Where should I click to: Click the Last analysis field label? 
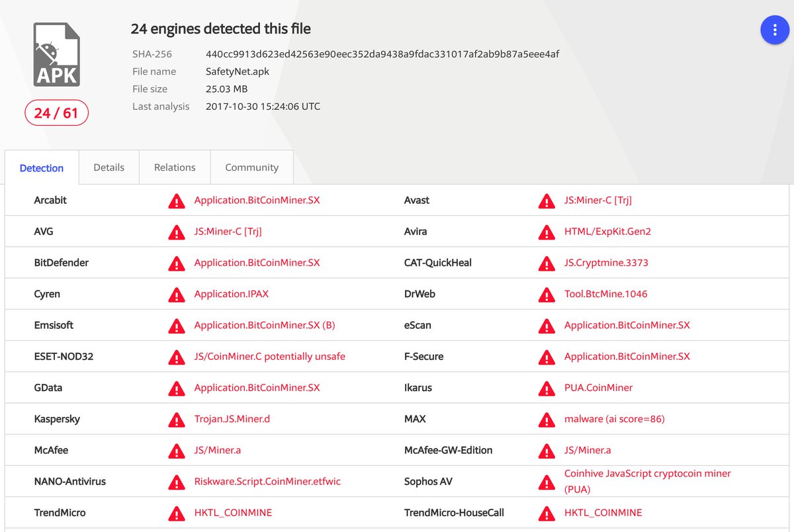(x=161, y=107)
